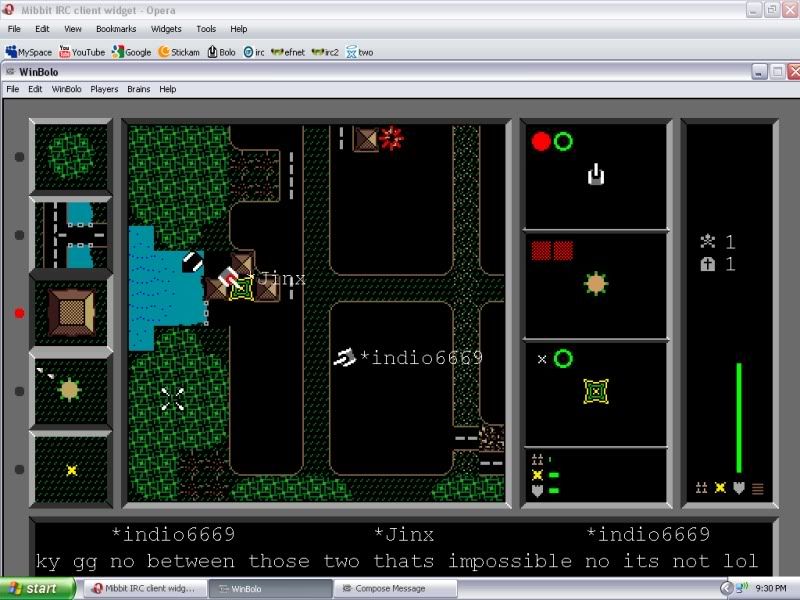Click the Windows start button
800x600 pixels.
35,588
